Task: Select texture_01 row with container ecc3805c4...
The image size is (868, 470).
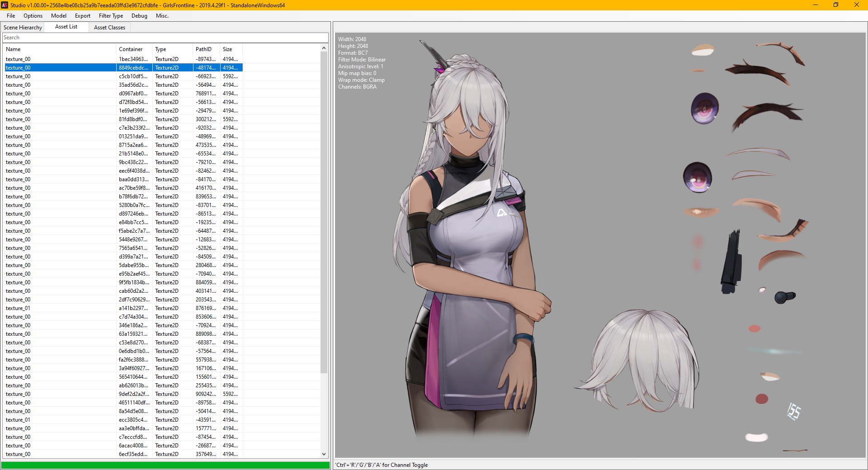Action: (x=123, y=420)
